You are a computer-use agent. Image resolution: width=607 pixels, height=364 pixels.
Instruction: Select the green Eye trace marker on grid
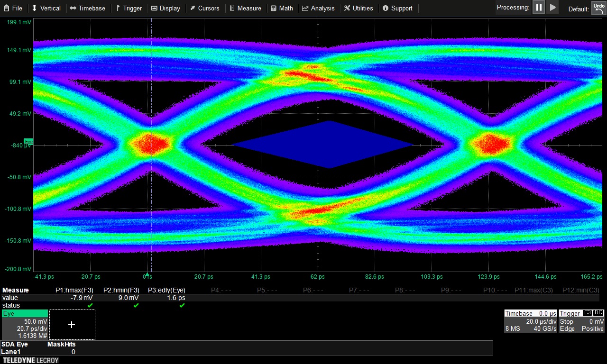pyautogui.click(x=28, y=141)
